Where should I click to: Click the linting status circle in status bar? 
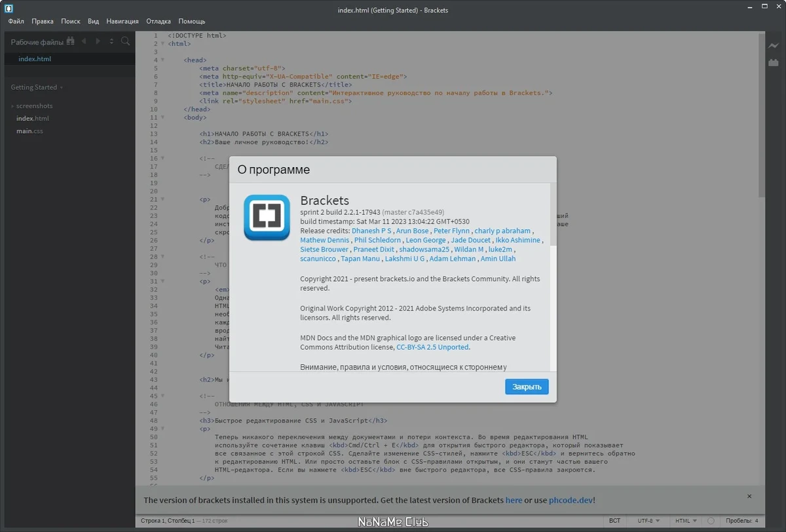coord(711,521)
